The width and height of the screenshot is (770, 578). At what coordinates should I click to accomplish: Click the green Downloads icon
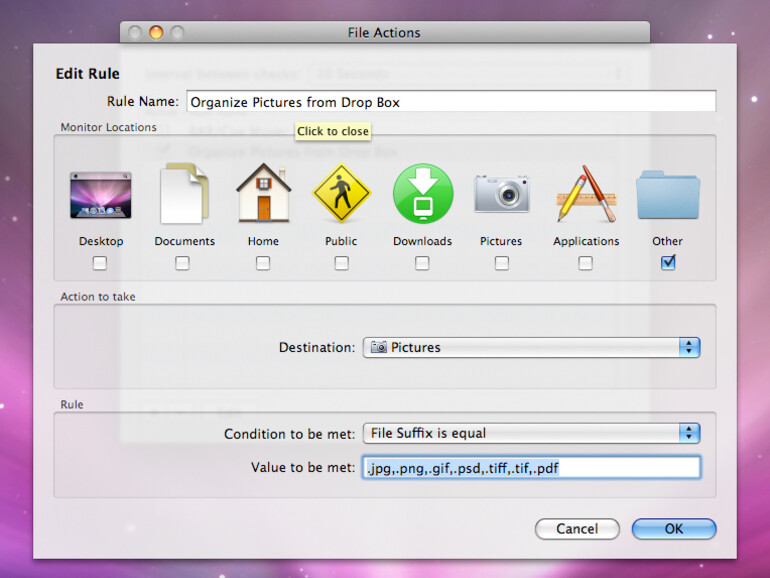click(423, 193)
